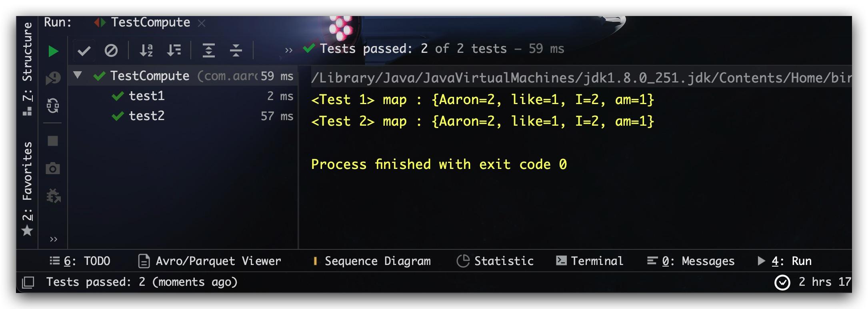The height and width of the screenshot is (309, 868).
Task: Expand hidden left sidebar actions chevron
Action: coord(54,239)
